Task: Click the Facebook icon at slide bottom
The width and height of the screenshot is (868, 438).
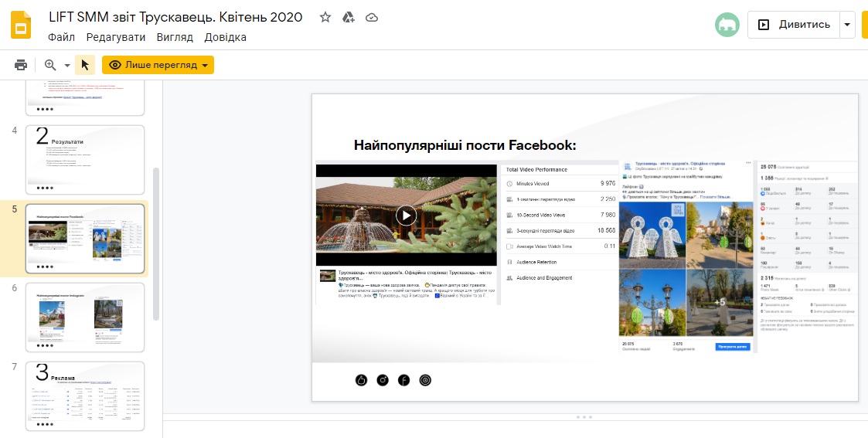Action: (404, 380)
